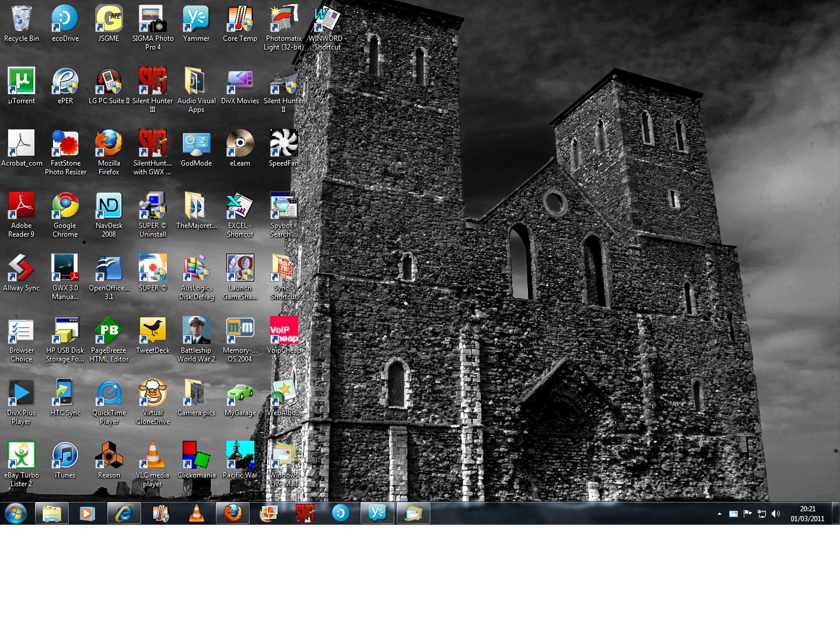
Task: Select the Mozilla Firefox desktop shortcut
Action: (108, 144)
